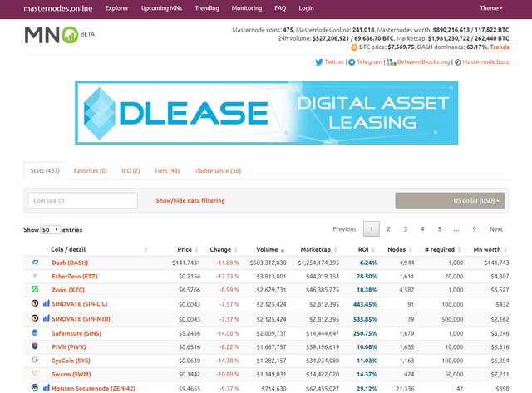This screenshot has height=393, width=532.
Task: Click the PIVX shield icon
Action: click(x=35, y=346)
